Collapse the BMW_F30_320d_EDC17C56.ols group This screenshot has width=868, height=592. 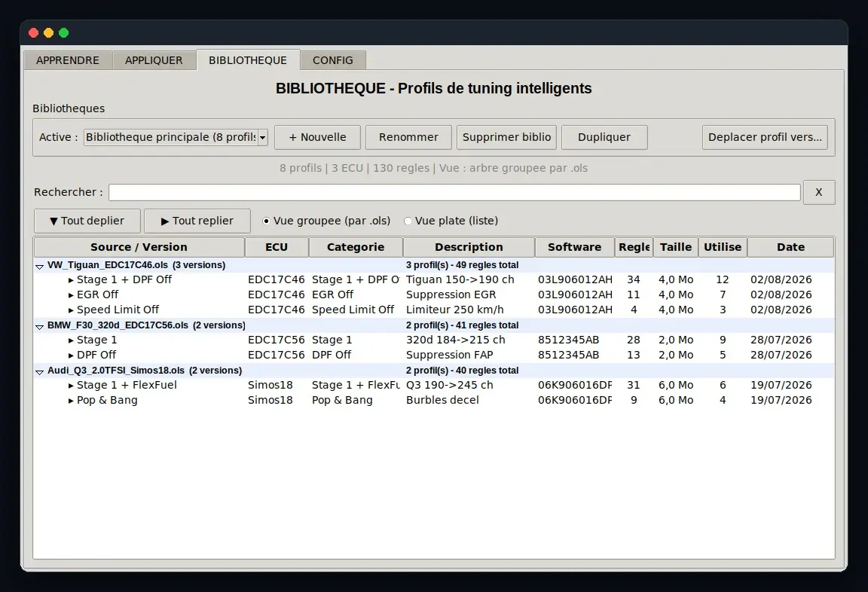(x=39, y=326)
